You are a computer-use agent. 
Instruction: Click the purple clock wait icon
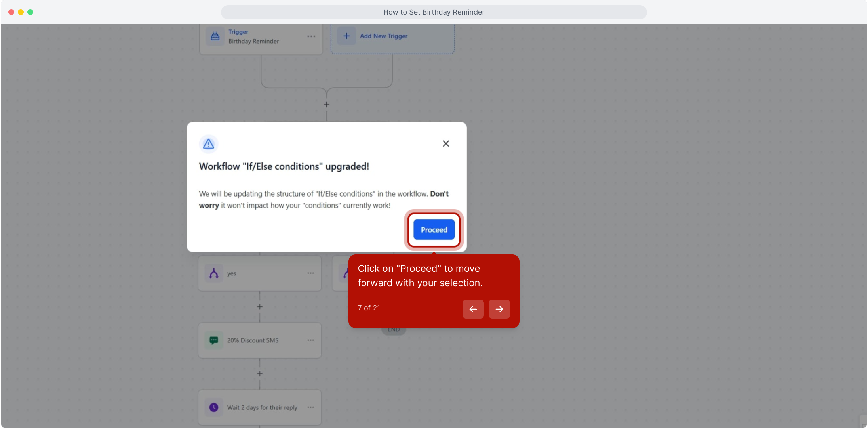point(214,407)
